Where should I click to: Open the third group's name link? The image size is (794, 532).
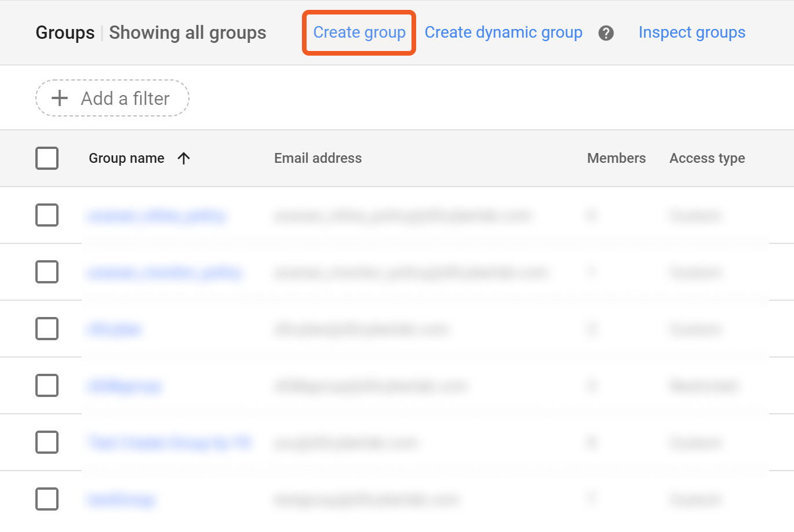(x=114, y=330)
